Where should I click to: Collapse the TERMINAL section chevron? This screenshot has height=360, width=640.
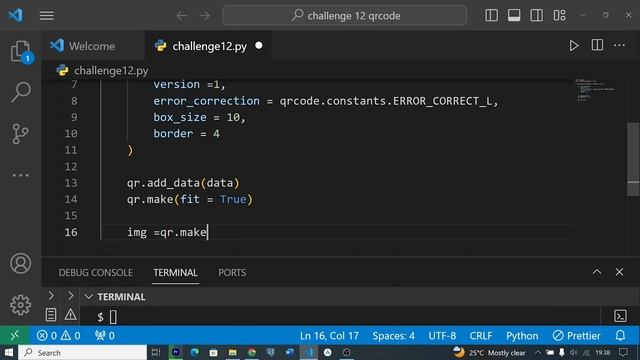point(89,297)
